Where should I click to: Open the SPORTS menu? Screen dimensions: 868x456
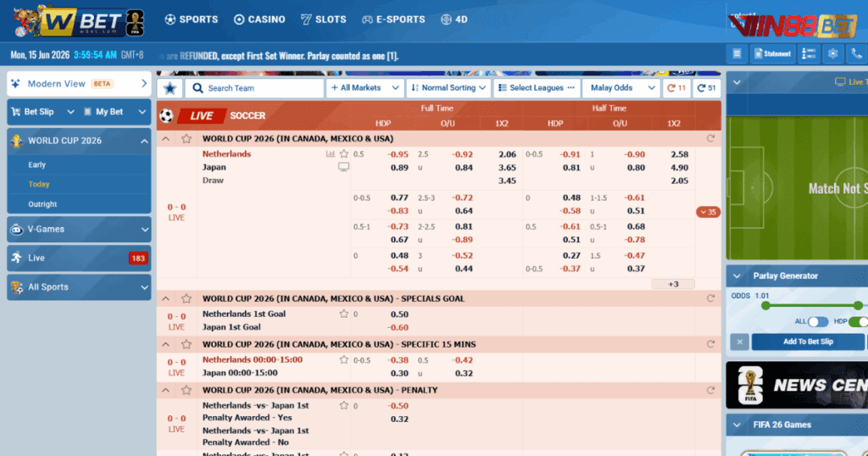(192, 19)
